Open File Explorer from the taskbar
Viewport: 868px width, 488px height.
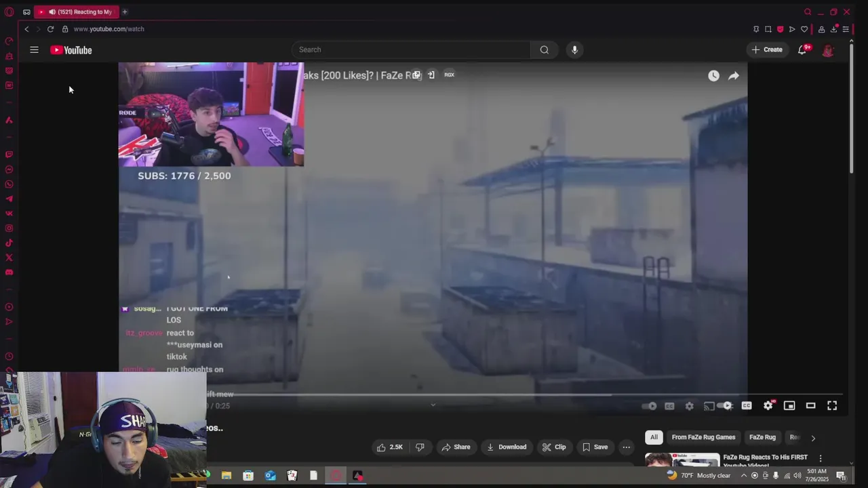[226, 476]
